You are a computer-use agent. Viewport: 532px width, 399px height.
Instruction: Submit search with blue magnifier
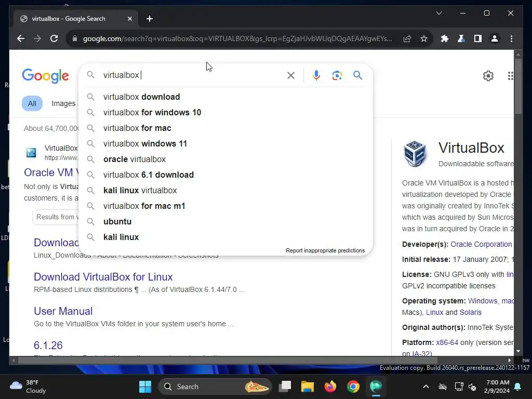coord(357,75)
